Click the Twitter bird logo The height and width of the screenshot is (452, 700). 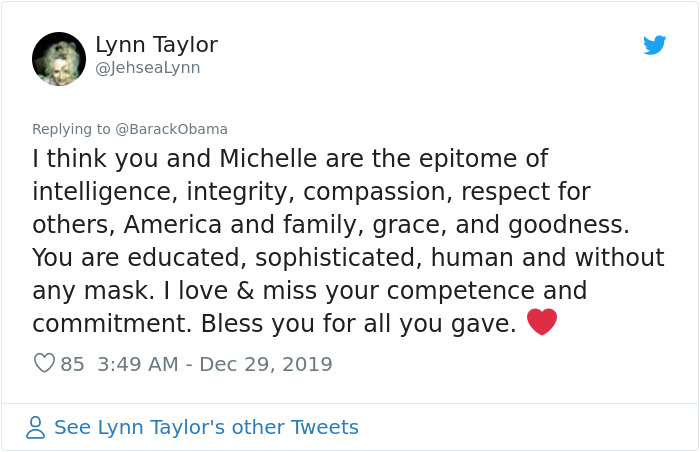click(654, 45)
